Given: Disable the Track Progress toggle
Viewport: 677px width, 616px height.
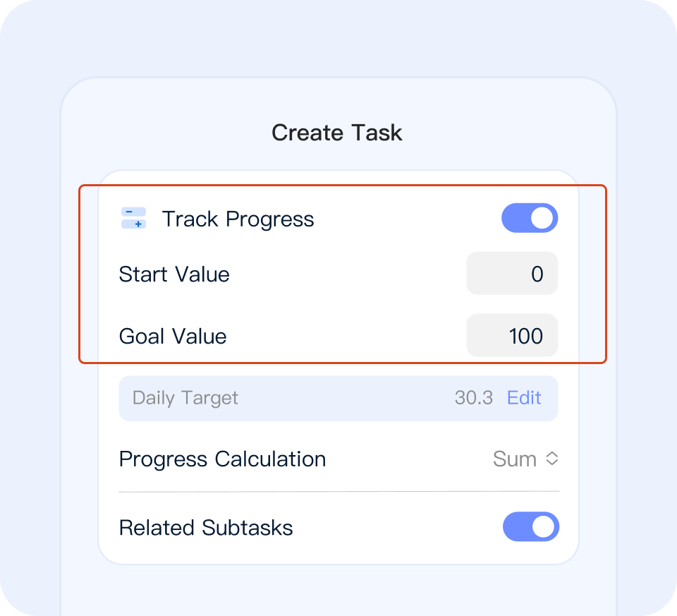Looking at the screenshot, I should tap(530, 219).
